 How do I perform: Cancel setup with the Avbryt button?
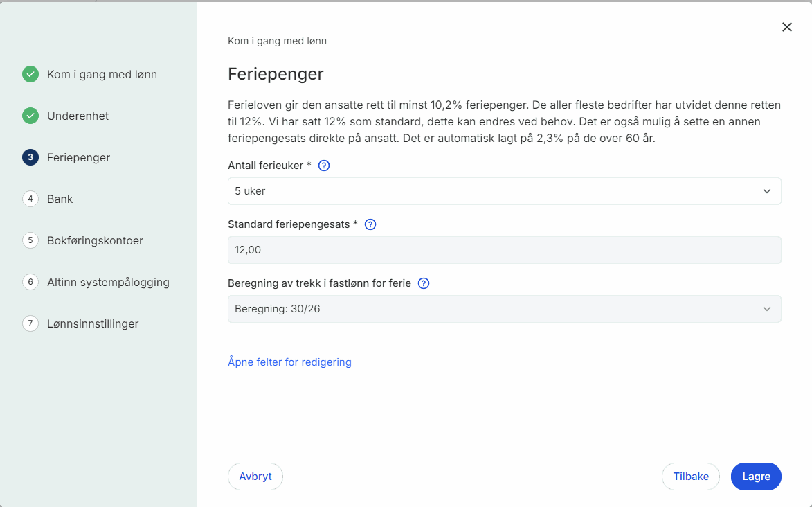(x=255, y=477)
